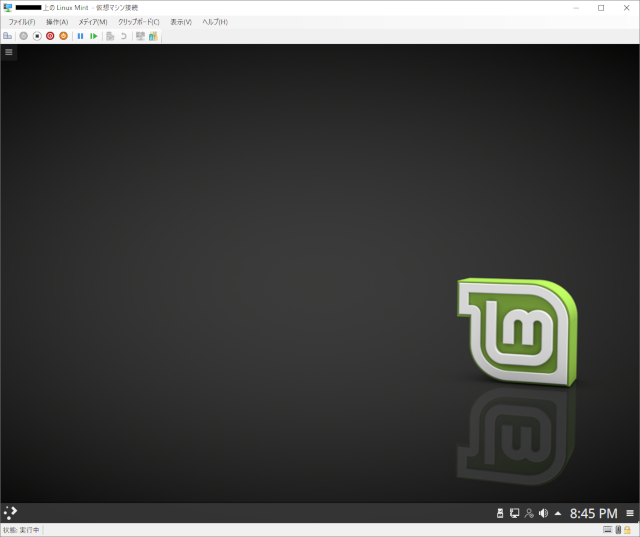Create a checkpoint using the toolbar icon
640x537 pixels.
110,36
